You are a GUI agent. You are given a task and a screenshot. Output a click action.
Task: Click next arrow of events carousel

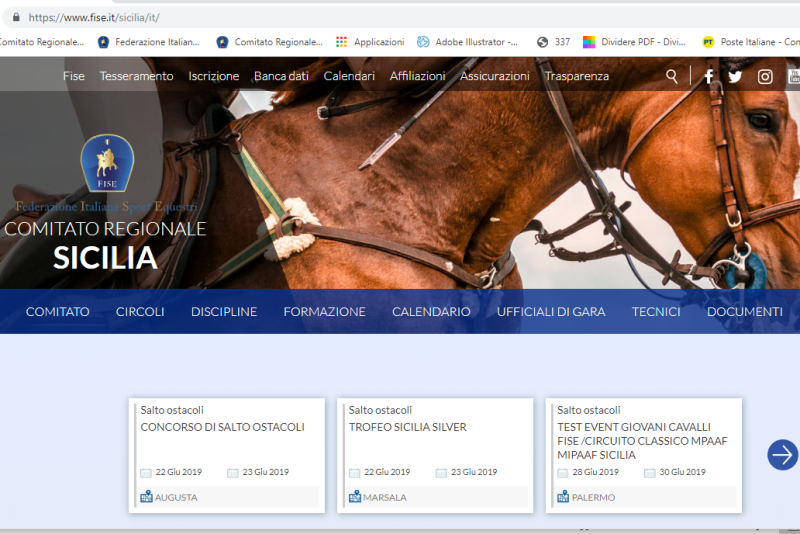pyautogui.click(x=782, y=454)
